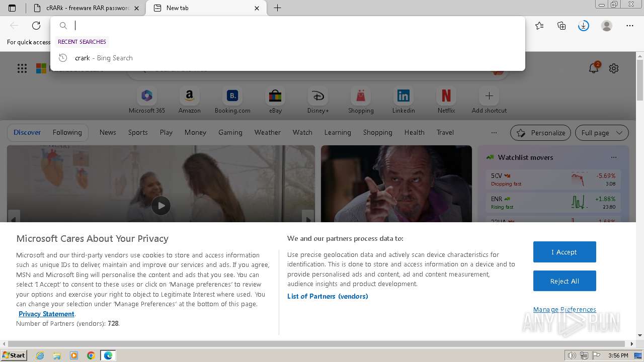
Task: Open the Sports category
Action: [138, 133]
